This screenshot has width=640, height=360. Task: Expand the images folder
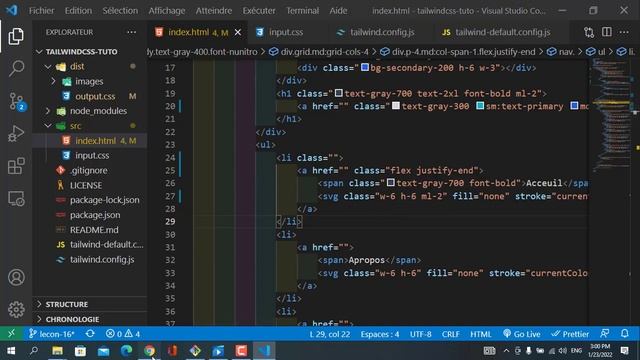[x=53, y=81]
